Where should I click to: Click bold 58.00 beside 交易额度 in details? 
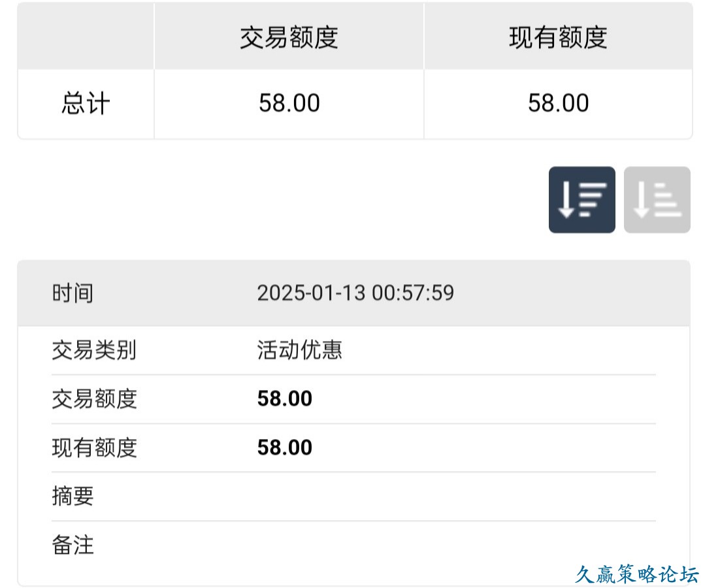click(x=285, y=399)
